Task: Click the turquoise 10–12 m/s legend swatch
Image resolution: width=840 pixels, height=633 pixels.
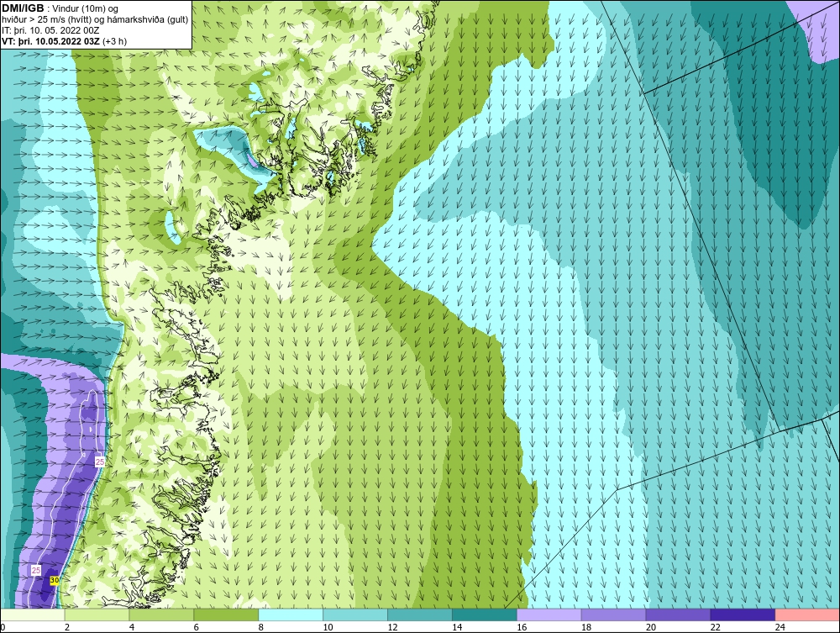Action: click(355, 615)
